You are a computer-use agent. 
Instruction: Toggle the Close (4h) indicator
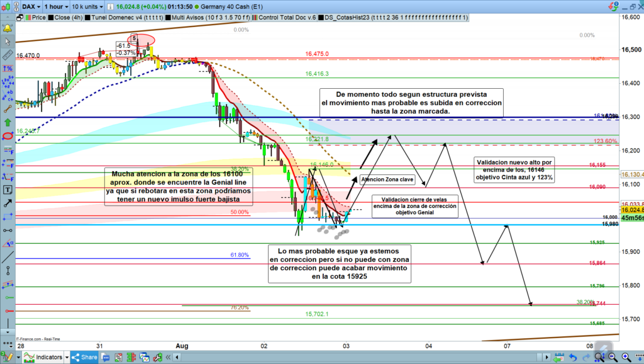(x=66, y=18)
